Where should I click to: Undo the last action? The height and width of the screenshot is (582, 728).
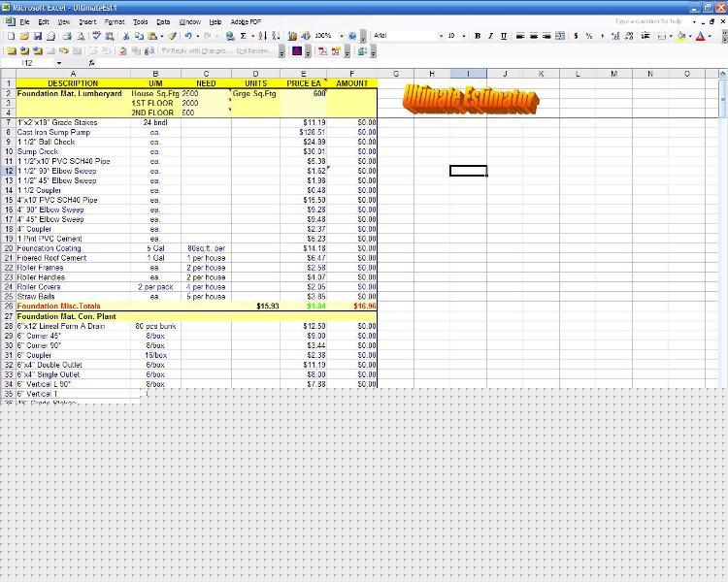pos(188,36)
